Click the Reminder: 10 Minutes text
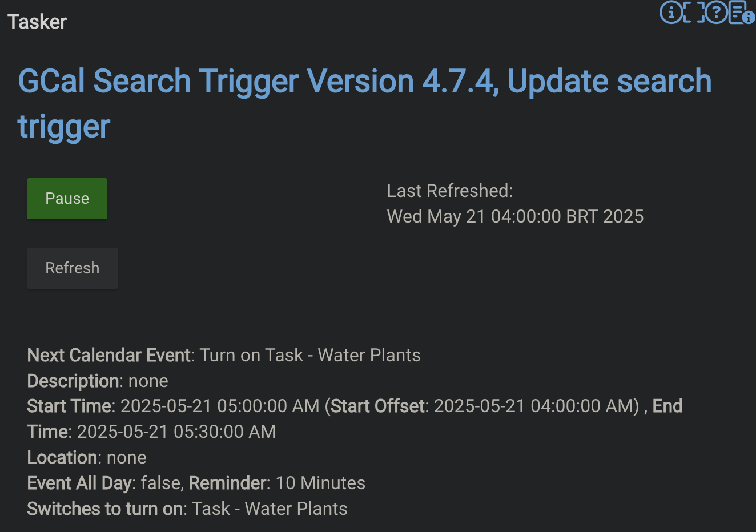 (x=277, y=483)
